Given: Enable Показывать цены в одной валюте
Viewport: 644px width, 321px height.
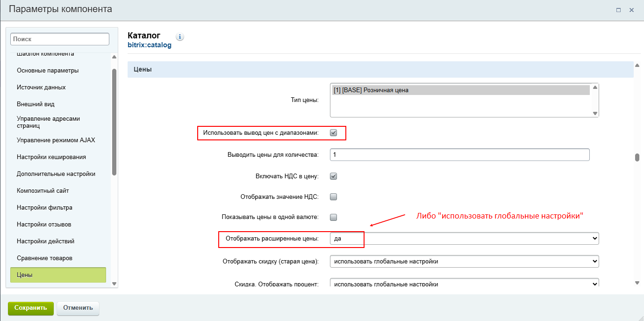Looking at the screenshot, I should coord(333,217).
